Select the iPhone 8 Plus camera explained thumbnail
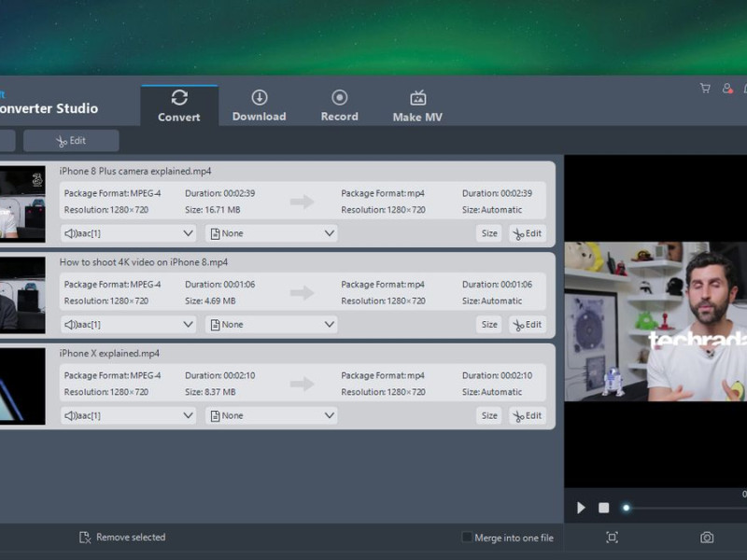747x560 pixels. (x=22, y=203)
